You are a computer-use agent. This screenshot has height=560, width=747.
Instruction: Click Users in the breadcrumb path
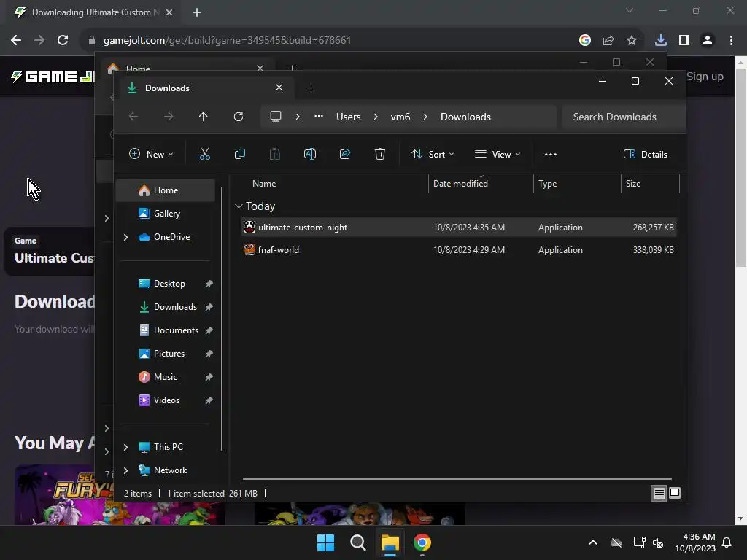(348, 117)
